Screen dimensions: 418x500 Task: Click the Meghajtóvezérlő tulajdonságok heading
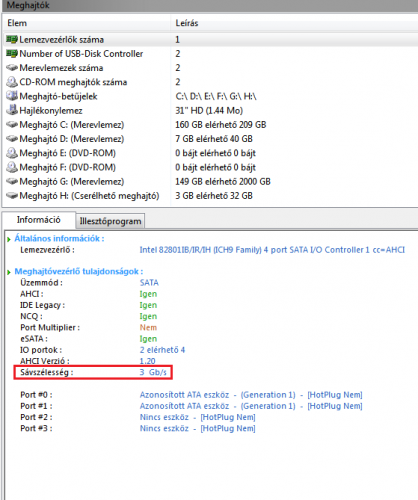[x=79, y=272]
